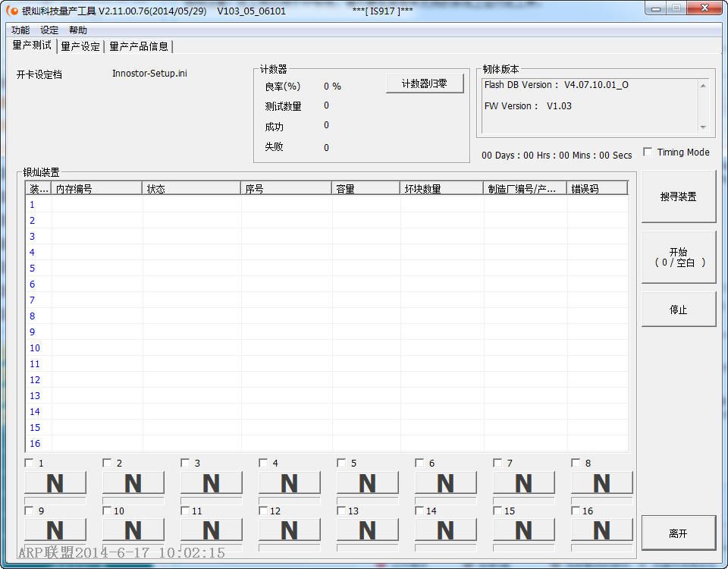Select the N status button for port 8

(601, 483)
